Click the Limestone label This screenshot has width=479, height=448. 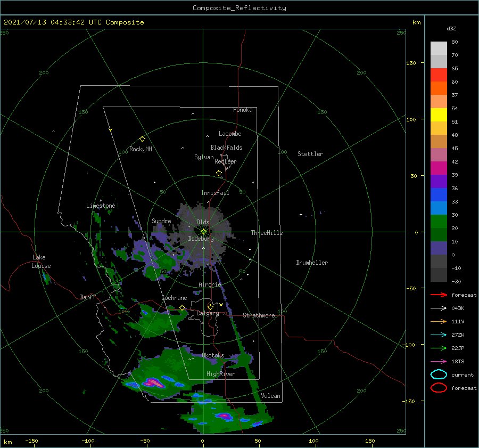coord(101,206)
